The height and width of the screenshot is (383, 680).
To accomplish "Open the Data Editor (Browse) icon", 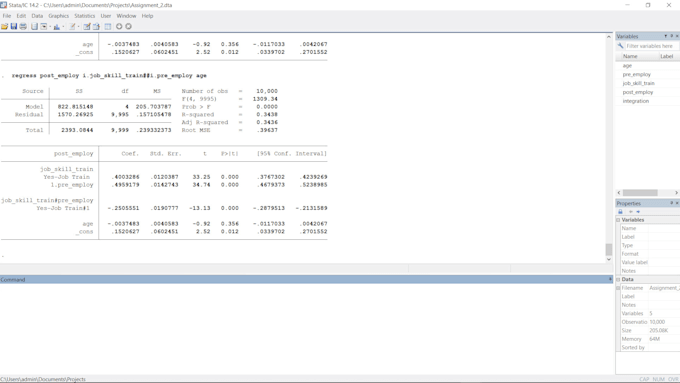I will 96,26.
